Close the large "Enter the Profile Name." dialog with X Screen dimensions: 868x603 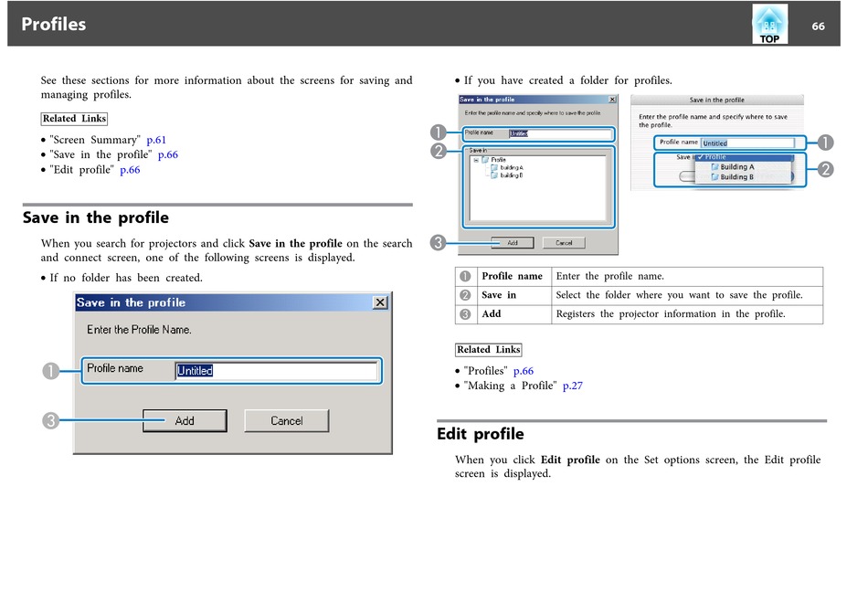pos(380,302)
